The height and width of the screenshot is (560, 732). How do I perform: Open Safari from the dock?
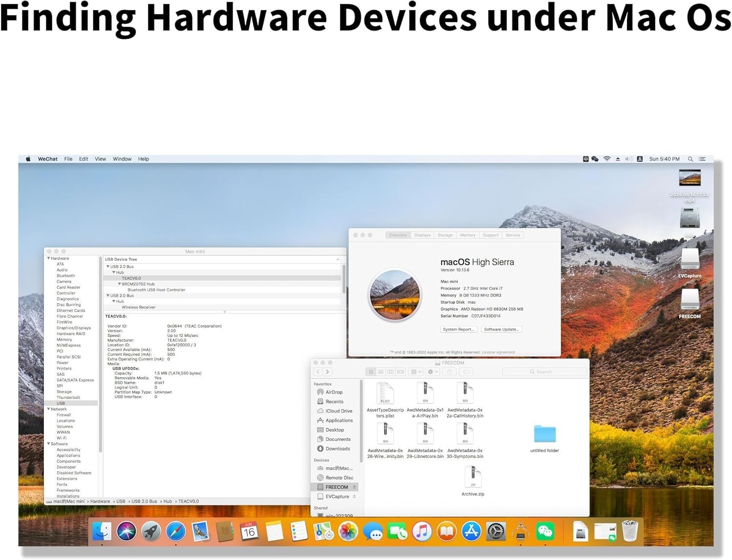tap(176, 532)
